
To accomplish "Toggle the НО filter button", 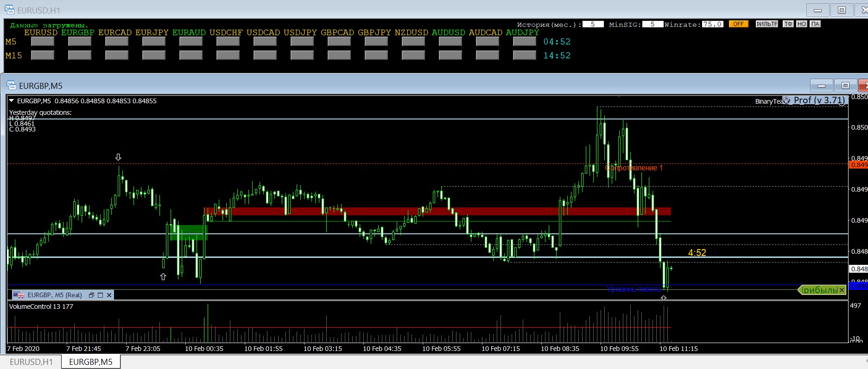I will (x=801, y=24).
